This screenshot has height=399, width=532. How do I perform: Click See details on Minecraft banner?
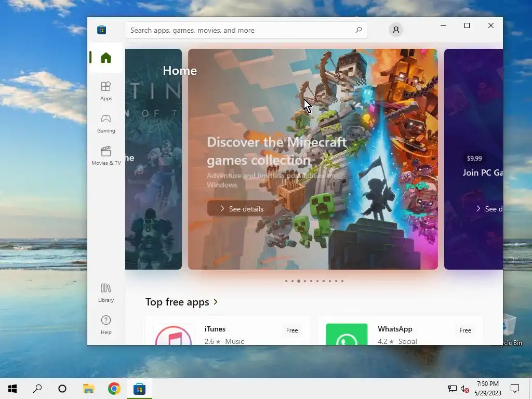point(241,209)
